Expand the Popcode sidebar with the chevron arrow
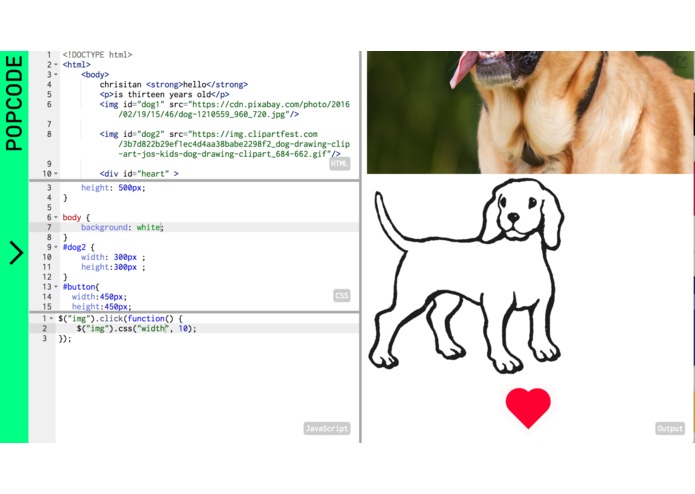 coord(16,253)
